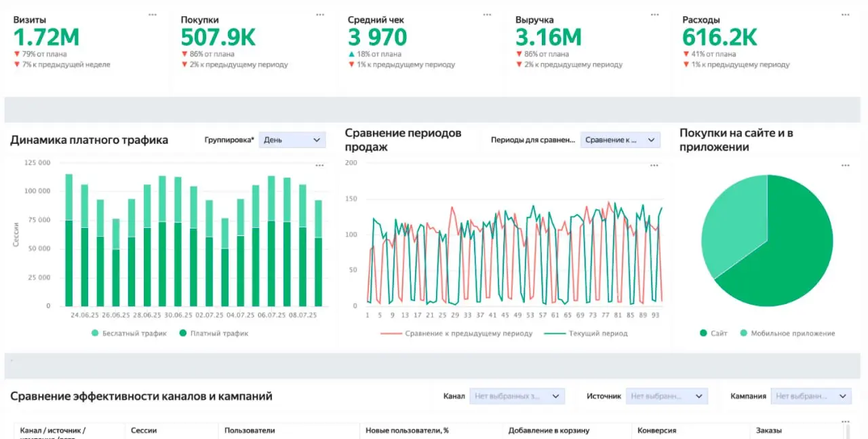Click the Сравнение эффективности каналов и кампаний heading
The width and height of the screenshot is (868, 439).
click(x=141, y=396)
